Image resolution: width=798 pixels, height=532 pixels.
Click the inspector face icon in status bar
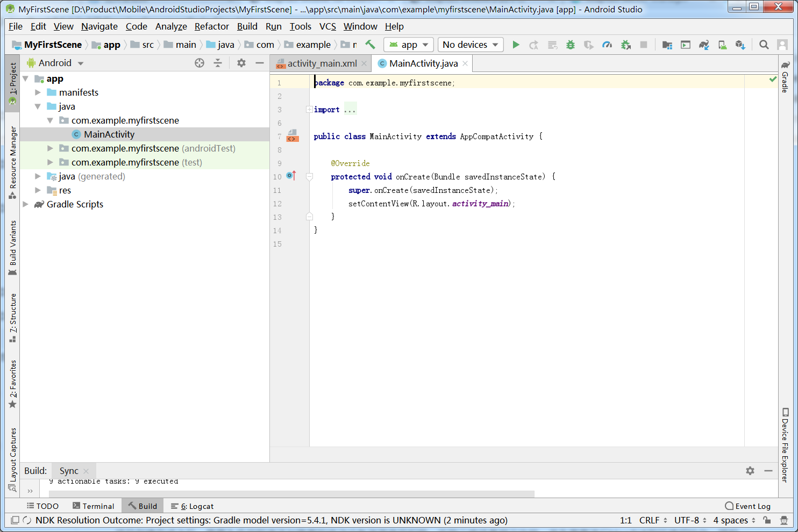[x=785, y=520]
